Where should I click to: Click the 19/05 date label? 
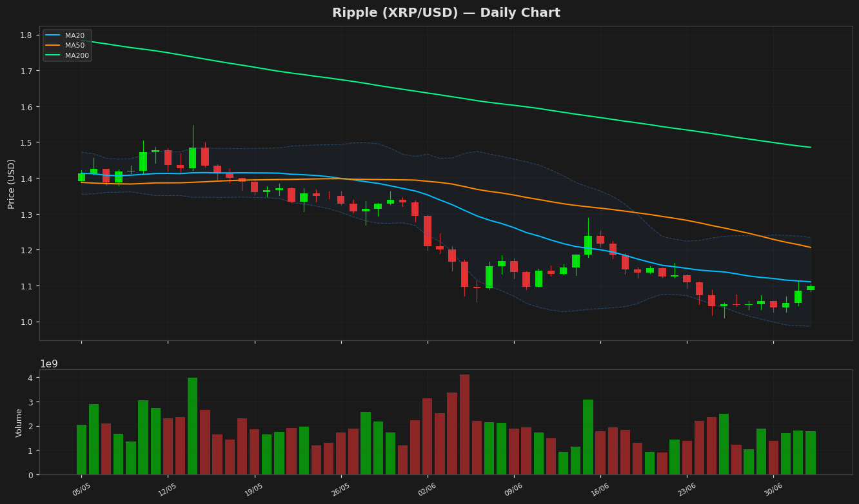(x=254, y=490)
